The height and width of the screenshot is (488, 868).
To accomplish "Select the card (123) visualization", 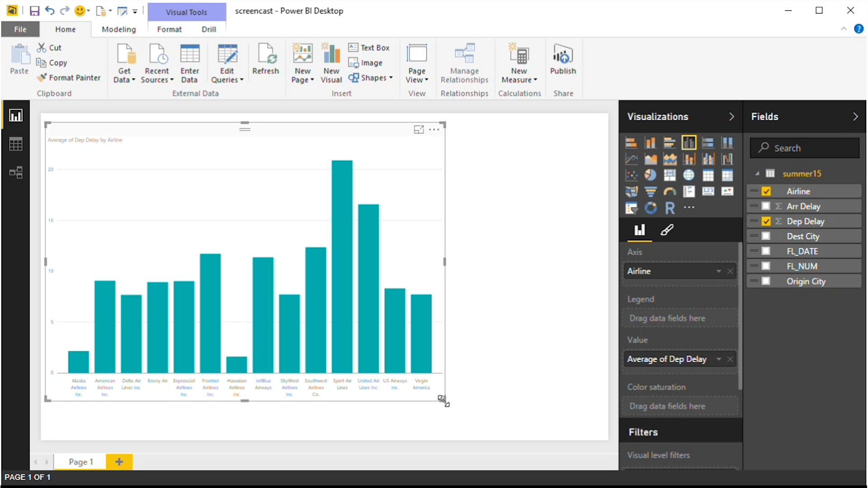I will point(708,192).
